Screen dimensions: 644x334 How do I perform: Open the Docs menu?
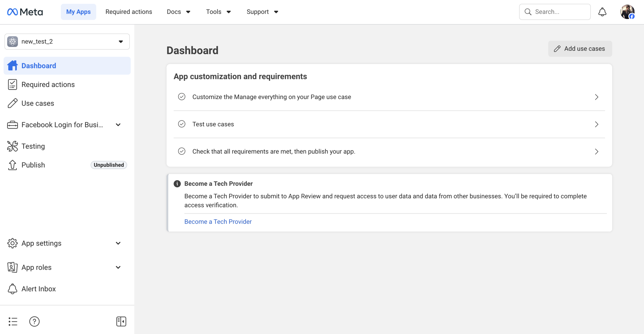pos(179,12)
